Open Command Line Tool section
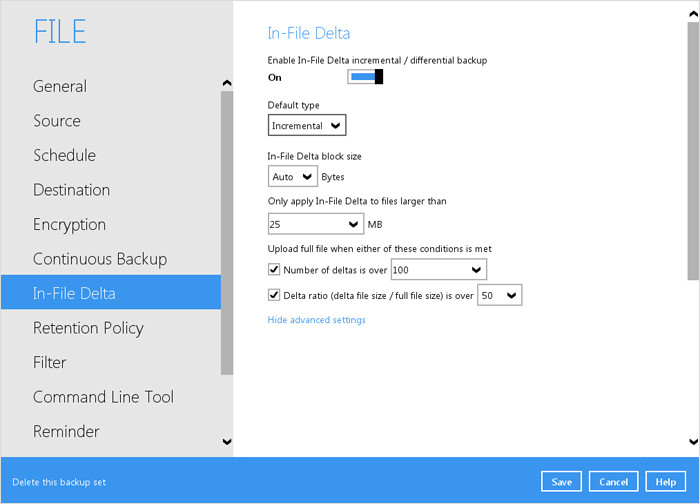The height and width of the screenshot is (504, 700). pos(103,397)
